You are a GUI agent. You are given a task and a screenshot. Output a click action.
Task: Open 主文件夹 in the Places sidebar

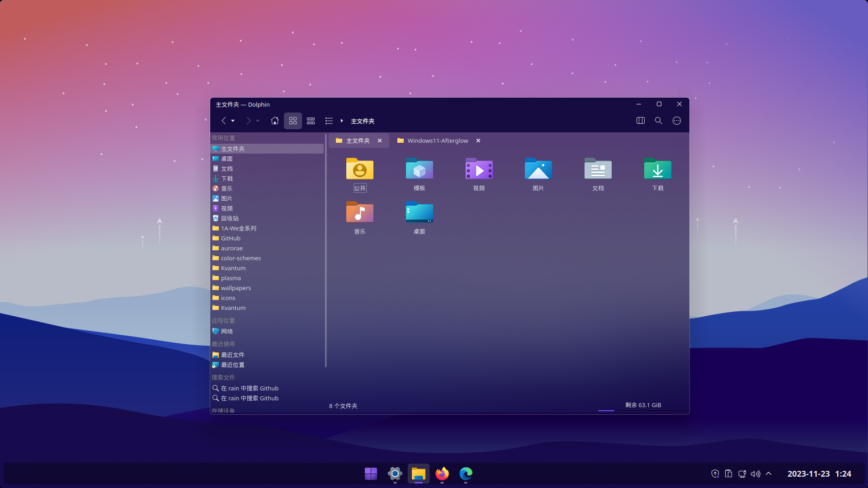(267, 149)
